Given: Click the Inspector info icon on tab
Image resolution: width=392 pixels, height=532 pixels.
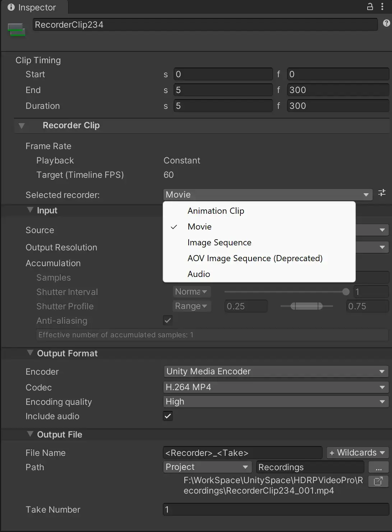Looking at the screenshot, I should (11, 7).
